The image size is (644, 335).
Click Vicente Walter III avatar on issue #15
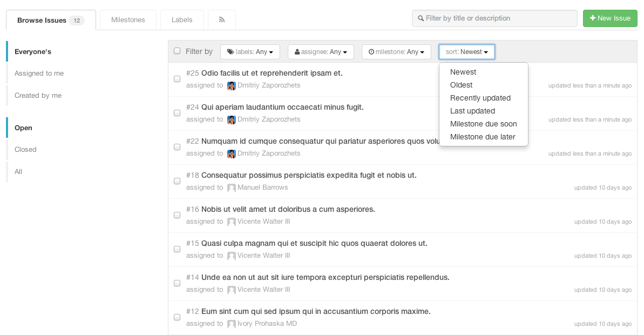click(232, 256)
